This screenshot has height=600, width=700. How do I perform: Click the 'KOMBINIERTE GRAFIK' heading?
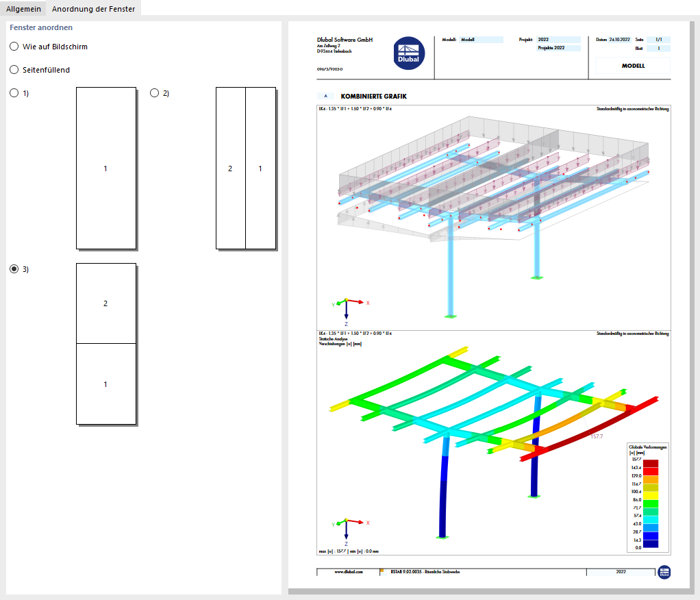(x=374, y=97)
